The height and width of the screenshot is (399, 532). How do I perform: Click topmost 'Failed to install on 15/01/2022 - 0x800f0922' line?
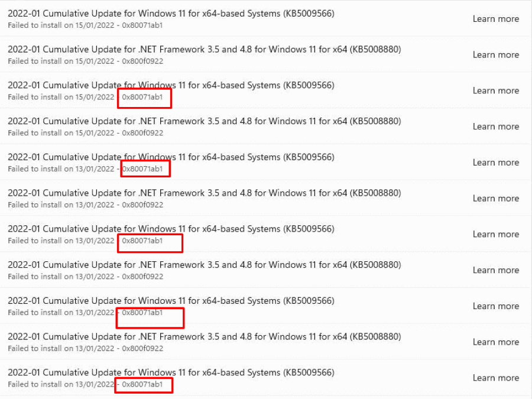click(86, 61)
